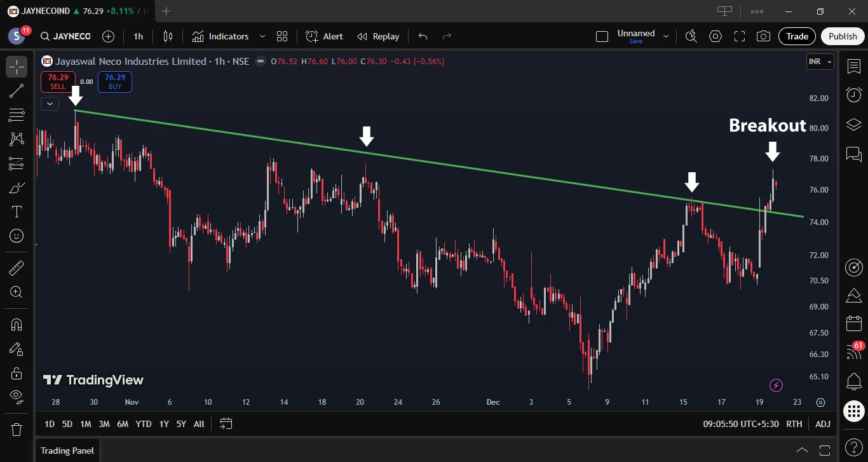
Task: Click the Trade button
Action: pyautogui.click(x=797, y=36)
